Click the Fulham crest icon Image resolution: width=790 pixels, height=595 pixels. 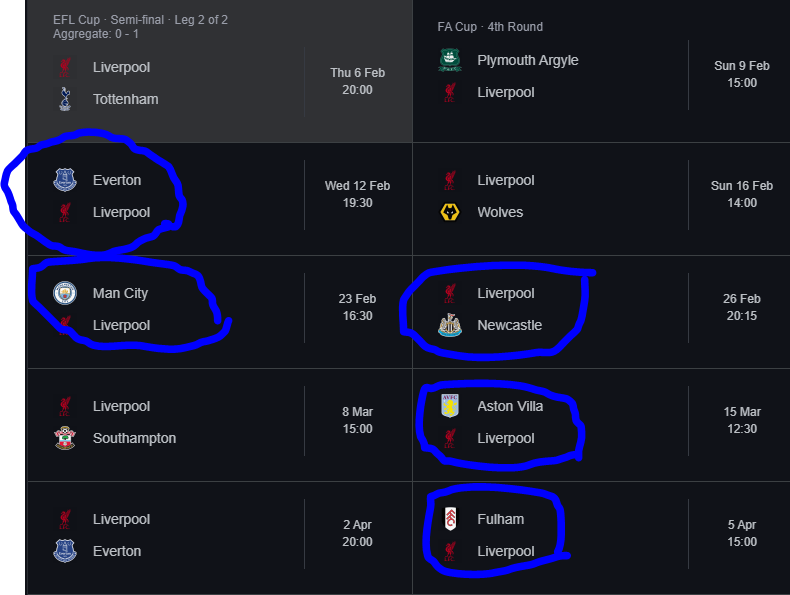(450, 519)
